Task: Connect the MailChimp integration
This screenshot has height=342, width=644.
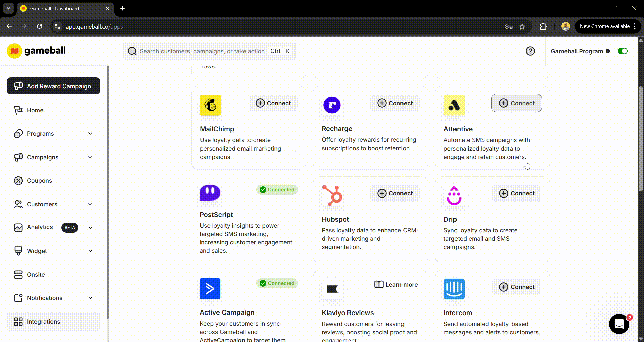Action: [273, 103]
